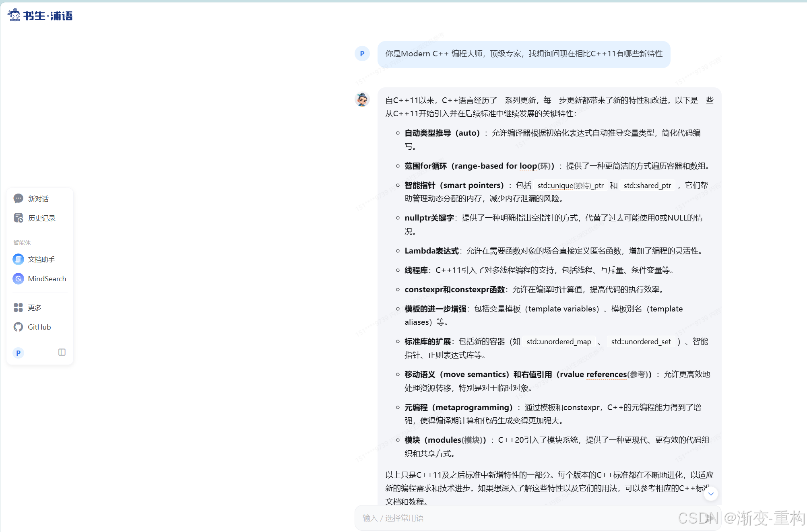This screenshot has height=532, width=807.
Task: Click the 书生·浦语 logo icon
Action: (x=14, y=15)
